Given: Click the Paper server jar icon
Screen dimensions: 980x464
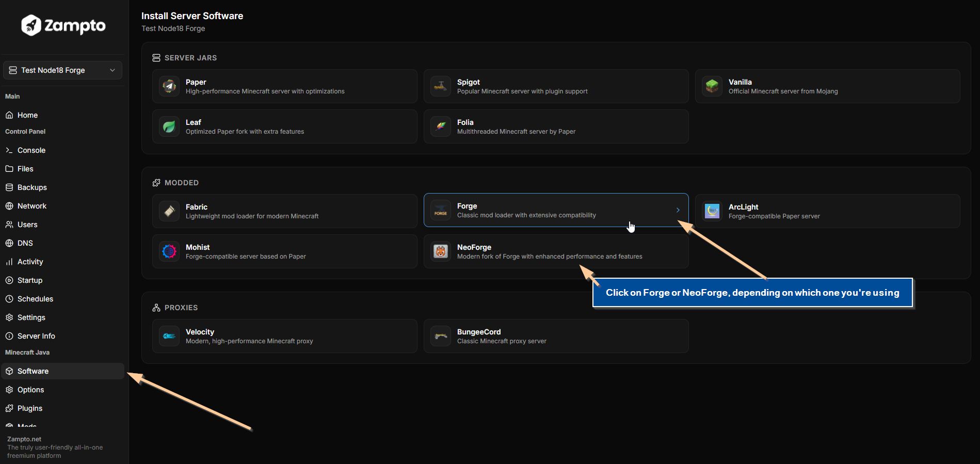Looking at the screenshot, I should (x=169, y=86).
